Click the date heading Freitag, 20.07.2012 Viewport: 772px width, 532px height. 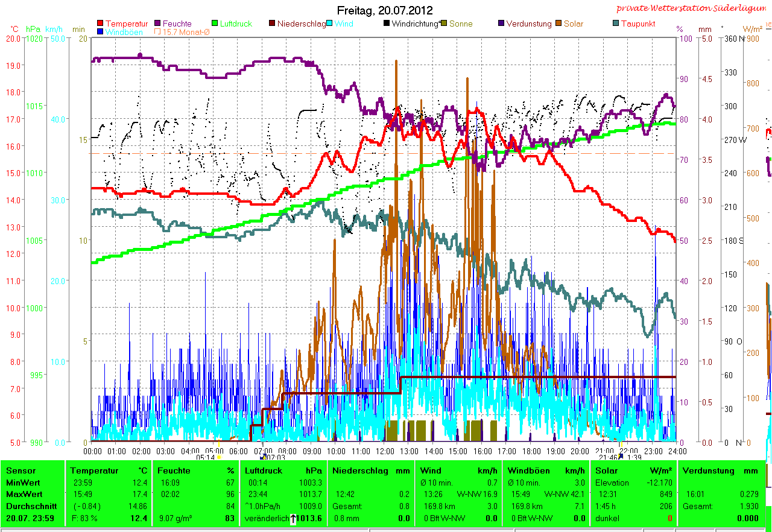[385, 10]
